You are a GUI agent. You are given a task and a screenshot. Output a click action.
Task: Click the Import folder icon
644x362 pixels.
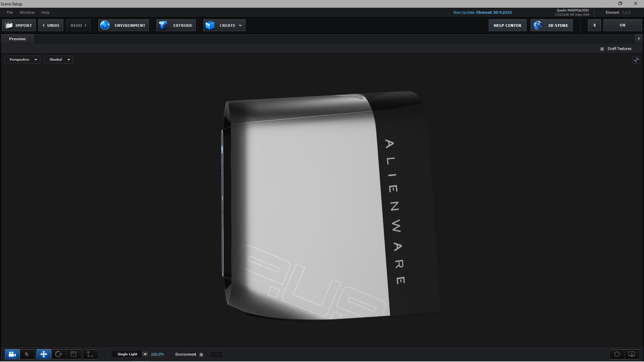(9, 25)
